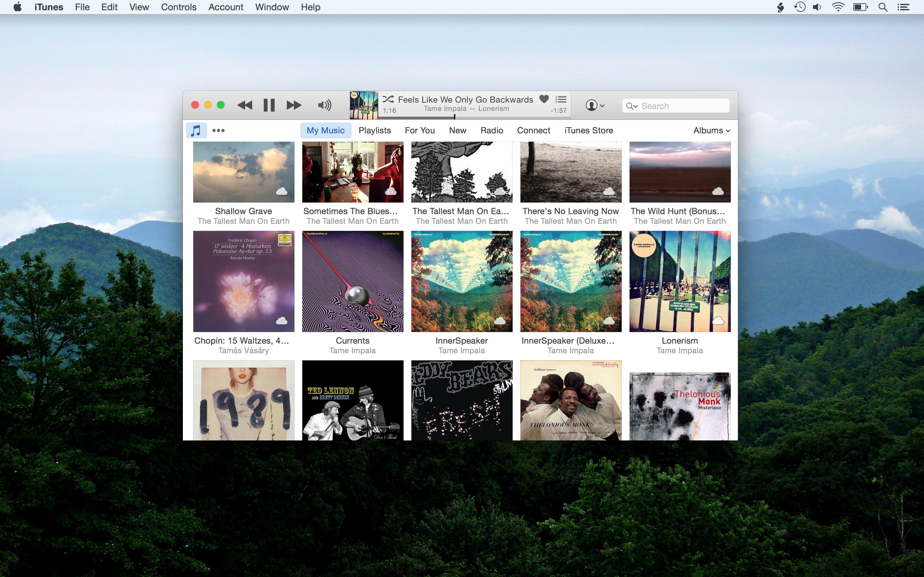Love the song with the heart icon

click(x=544, y=99)
